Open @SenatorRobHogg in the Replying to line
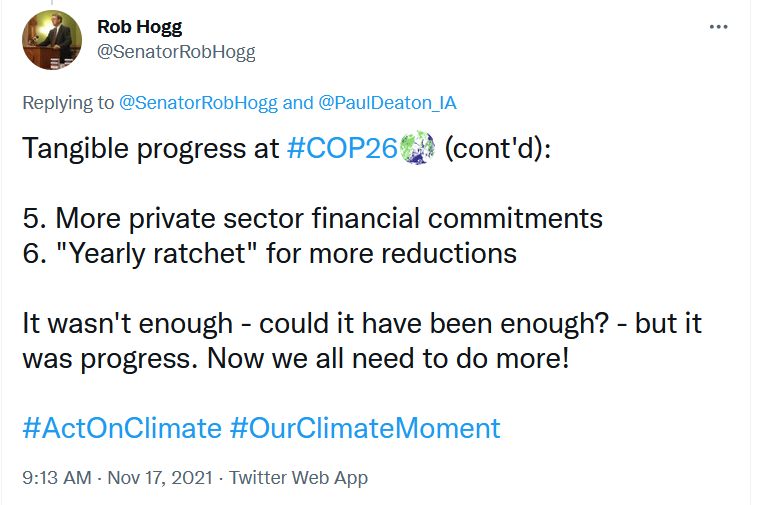This screenshot has width=757, height=505. click(x=199, y=102)
